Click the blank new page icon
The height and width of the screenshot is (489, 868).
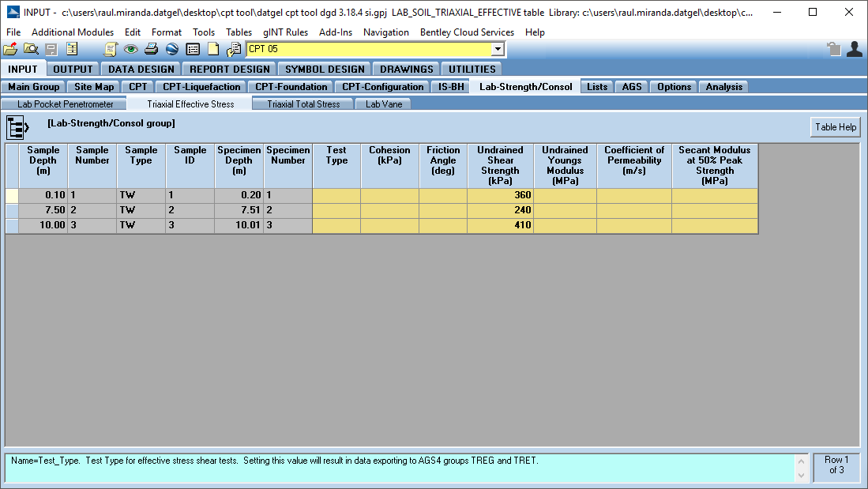coord(213,50)
